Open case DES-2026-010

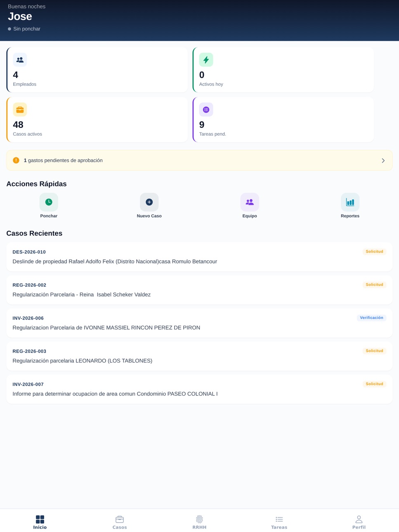pos(199,257)
